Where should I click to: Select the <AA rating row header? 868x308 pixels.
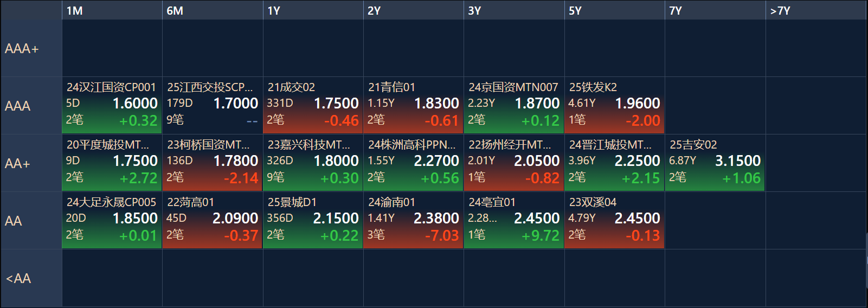(x=31, y=278)
